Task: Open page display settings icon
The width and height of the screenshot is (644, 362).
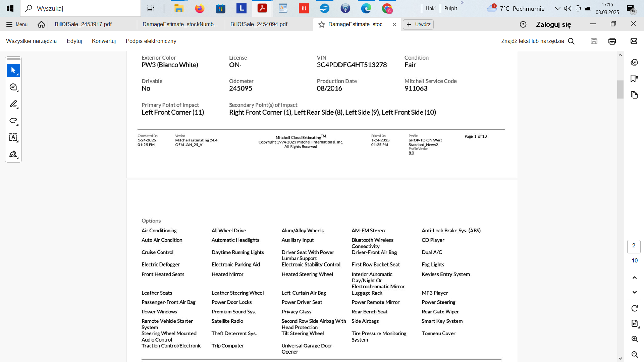Action: (634, 323)
